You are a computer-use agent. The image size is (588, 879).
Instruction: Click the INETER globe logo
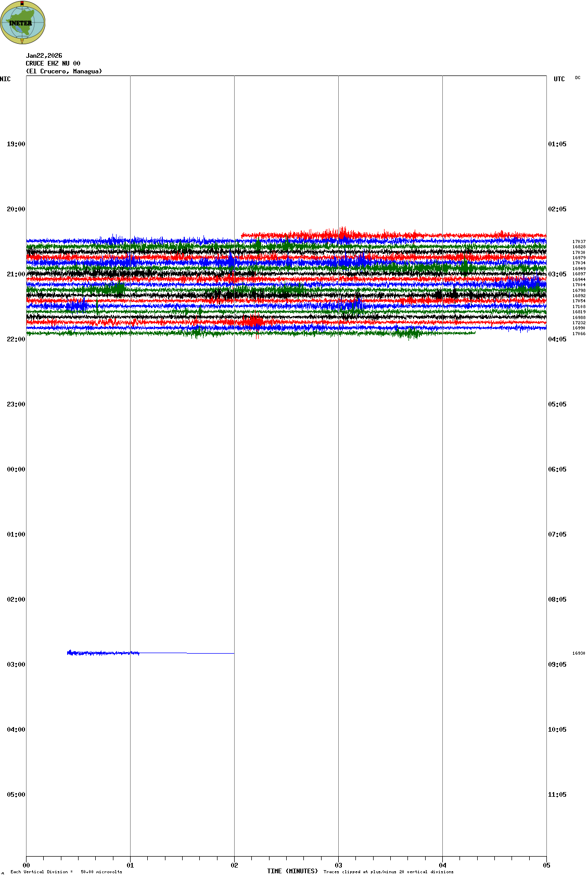(x=22, y=22)
